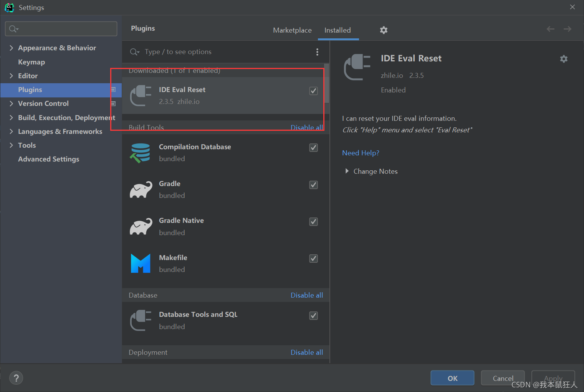Open Advanced Settings page
Image resolution: width=584 pixels, height=392 pixels.
pyautogui.click(x=49, y=159)
